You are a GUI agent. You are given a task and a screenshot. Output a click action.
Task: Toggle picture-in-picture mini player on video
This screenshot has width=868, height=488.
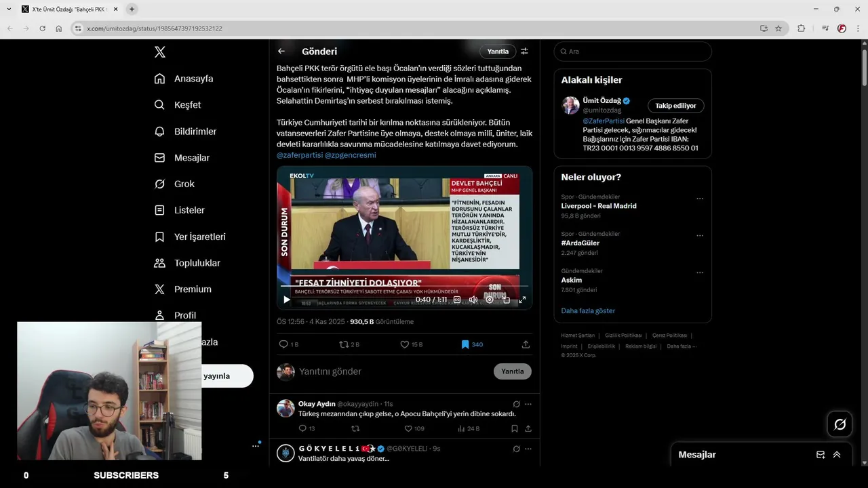tap(506, 300)
